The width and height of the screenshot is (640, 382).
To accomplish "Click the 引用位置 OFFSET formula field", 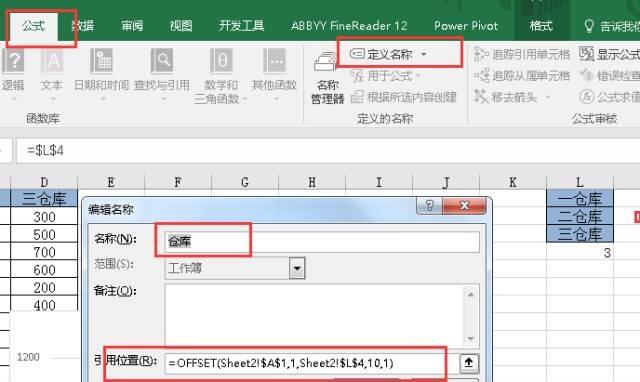I will click(x=312, y=363).
